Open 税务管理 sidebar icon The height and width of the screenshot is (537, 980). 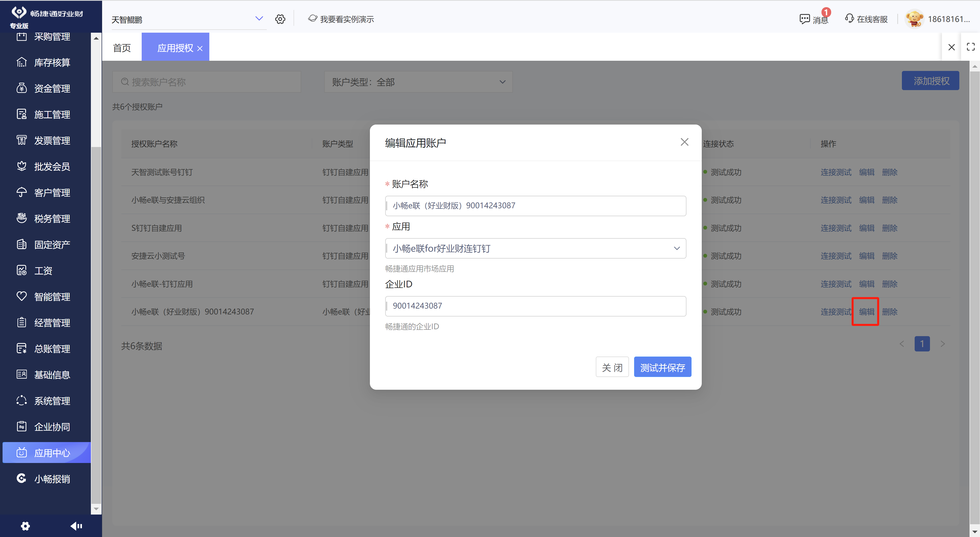point(22,218)
